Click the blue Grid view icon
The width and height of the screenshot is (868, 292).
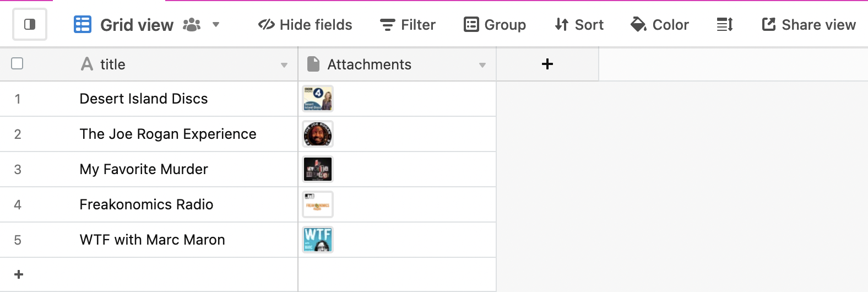tap(83, 25)
